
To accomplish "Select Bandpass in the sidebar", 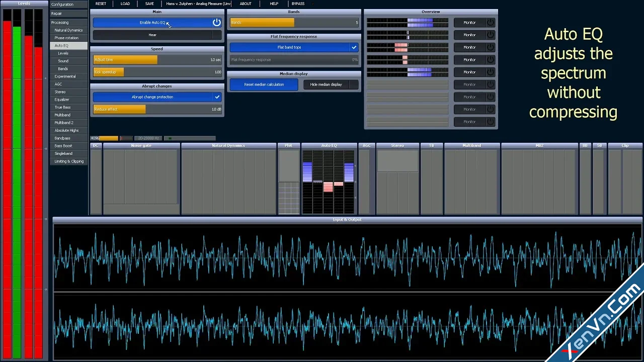I will [68, 138].
